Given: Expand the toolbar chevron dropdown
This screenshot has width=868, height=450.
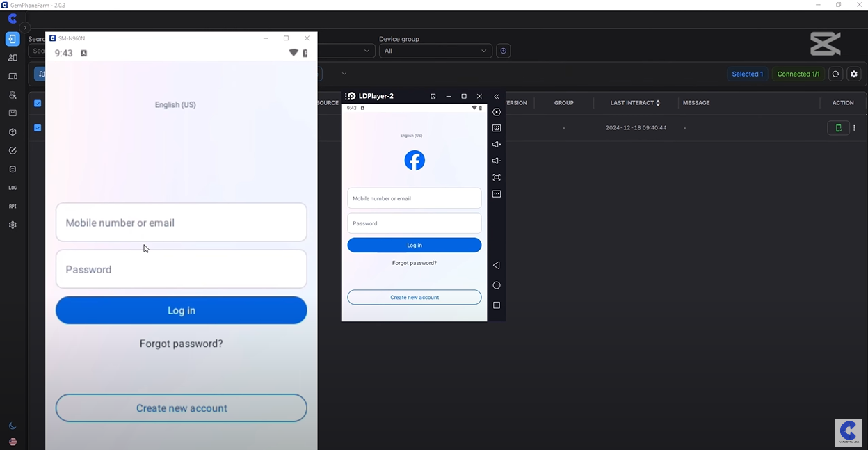Looking at the screenshot, I should click(x=344, y=74).
